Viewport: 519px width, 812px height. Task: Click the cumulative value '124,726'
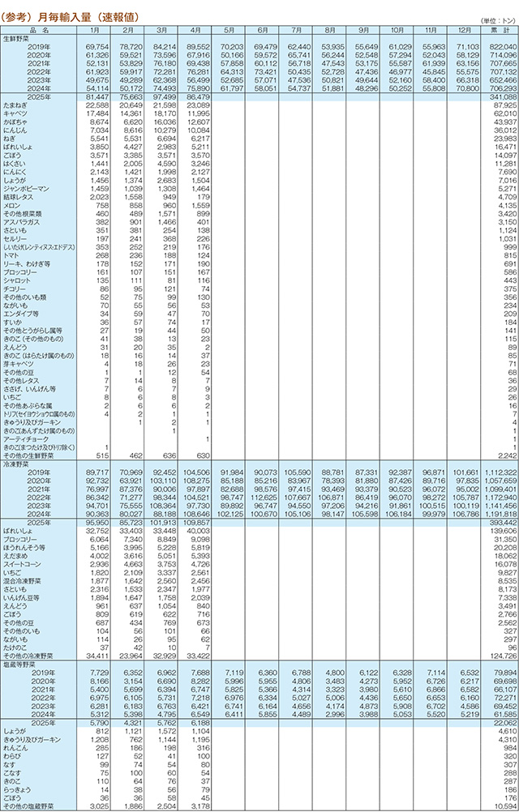point(504,656)
